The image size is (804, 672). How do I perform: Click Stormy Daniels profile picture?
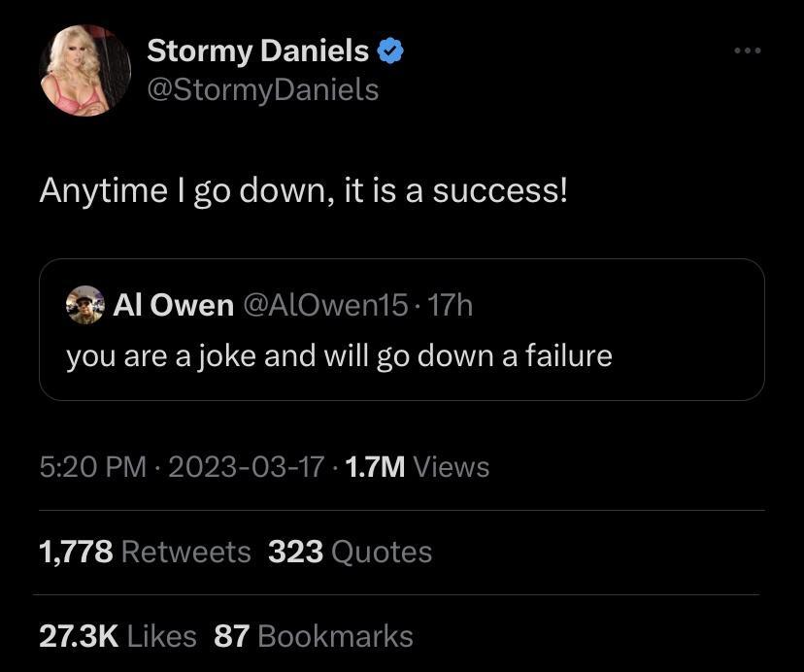85,70
